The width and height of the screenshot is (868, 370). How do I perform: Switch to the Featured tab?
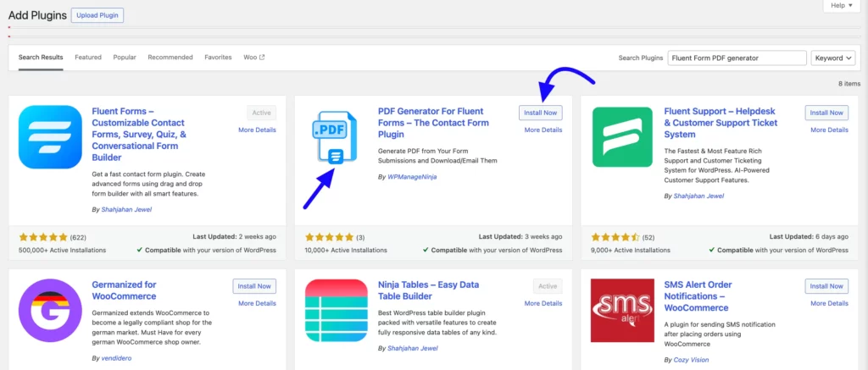tap(88, 58)
